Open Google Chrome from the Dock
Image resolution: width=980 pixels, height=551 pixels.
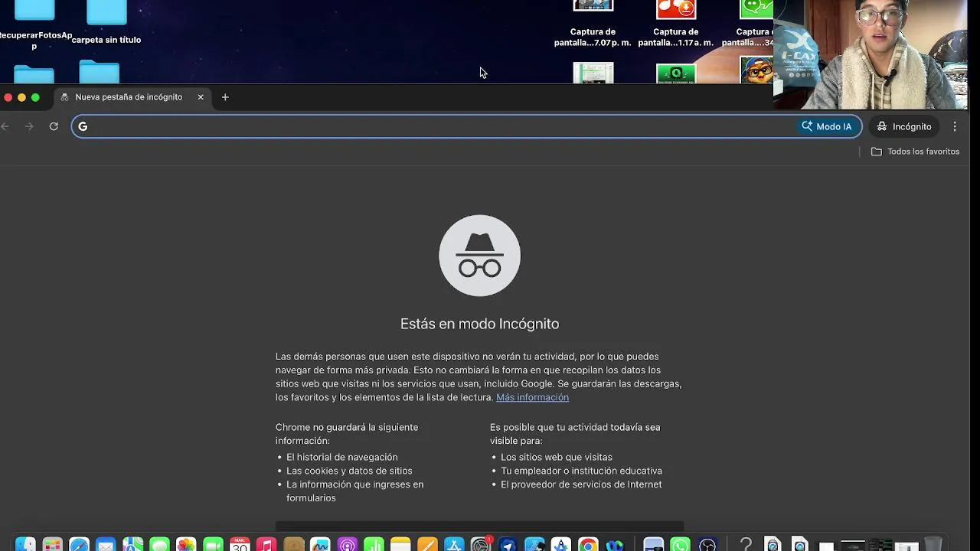click(x=588, y=545)
